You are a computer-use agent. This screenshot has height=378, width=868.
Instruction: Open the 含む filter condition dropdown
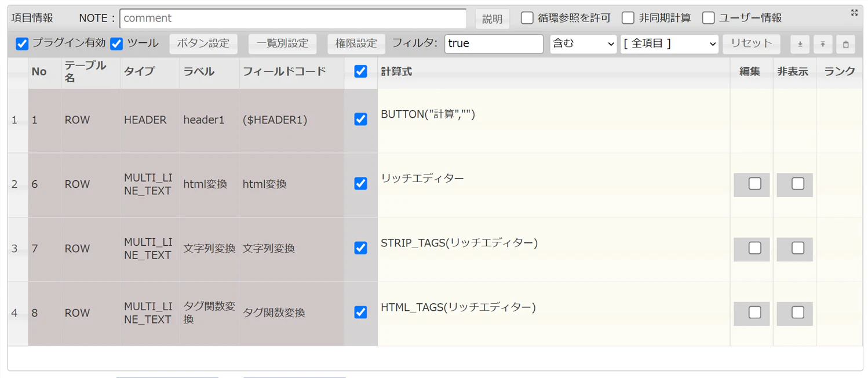click(x=583, y=43)
